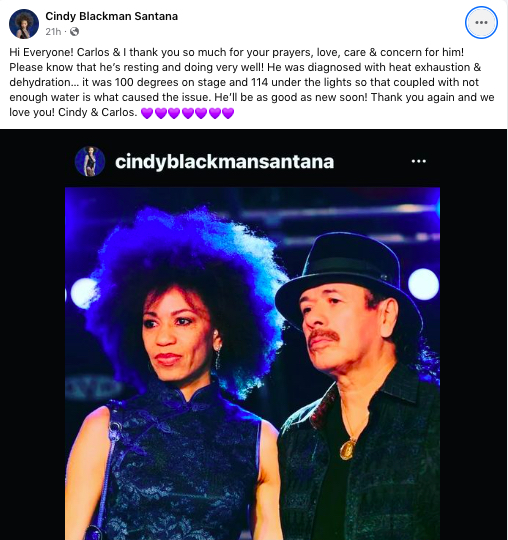Click the middle purple heart emoji
Image resolution: width=508 pixels, height=540 pixels.
tap(188, 113)
